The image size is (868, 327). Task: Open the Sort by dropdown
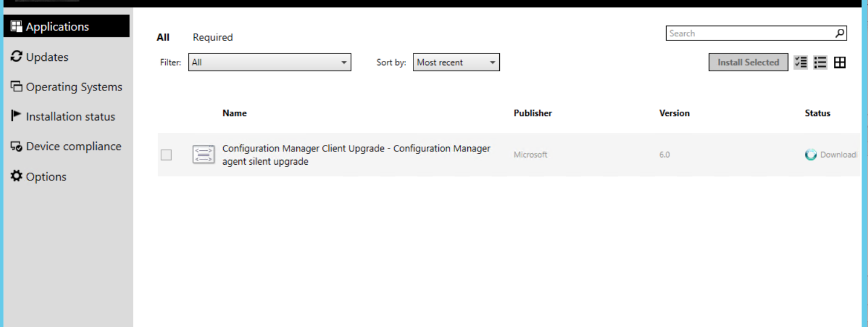coord(456,62)
